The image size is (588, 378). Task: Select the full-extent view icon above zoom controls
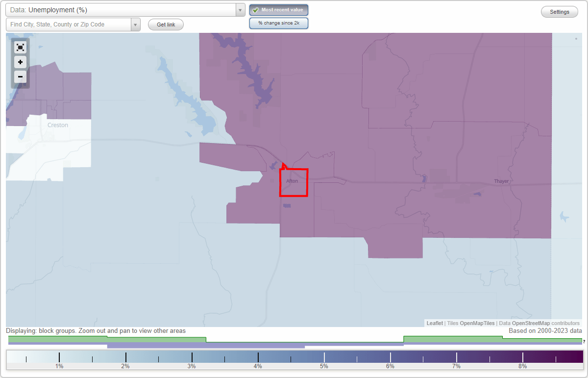point(20,47)
